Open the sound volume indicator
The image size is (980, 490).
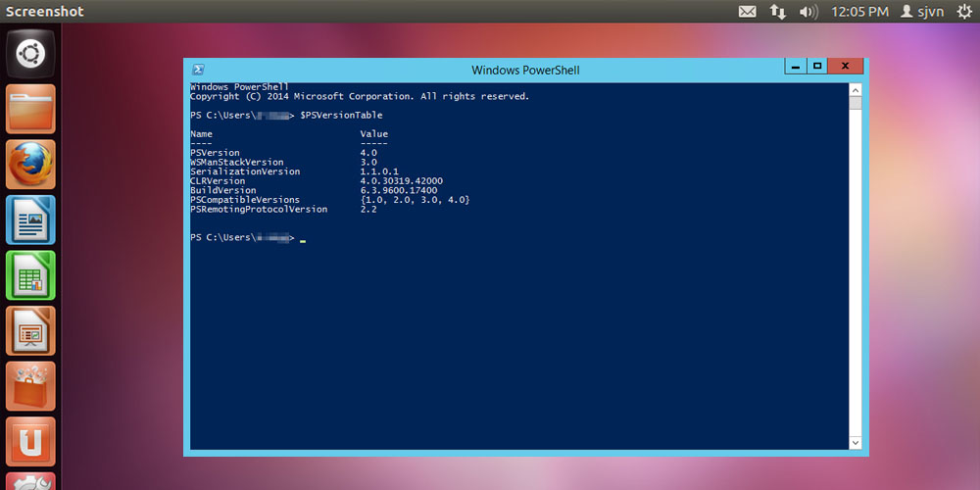(808, 11)
